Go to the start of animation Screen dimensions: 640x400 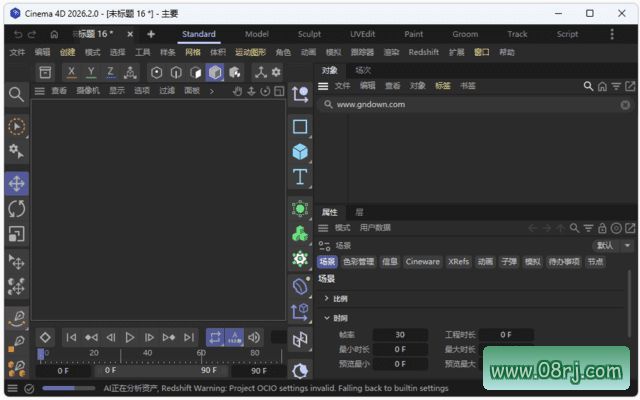coord(71,338)
